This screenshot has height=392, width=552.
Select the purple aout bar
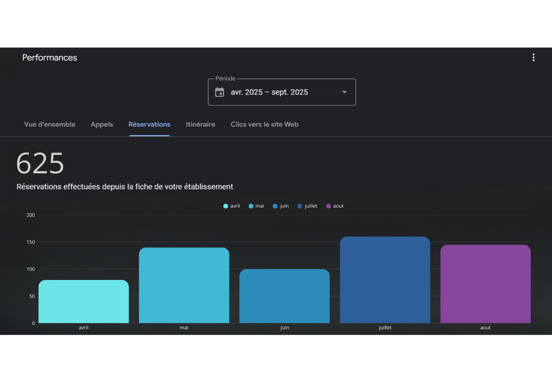[485, 284]
